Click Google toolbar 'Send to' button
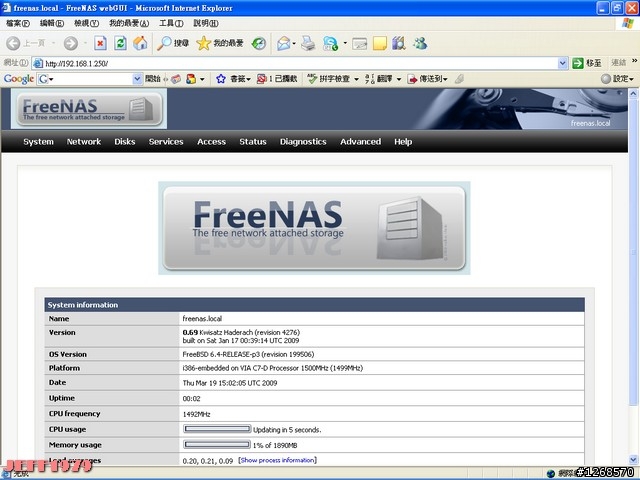The width and height of the screenshot is (640, 480). (427, 79)
